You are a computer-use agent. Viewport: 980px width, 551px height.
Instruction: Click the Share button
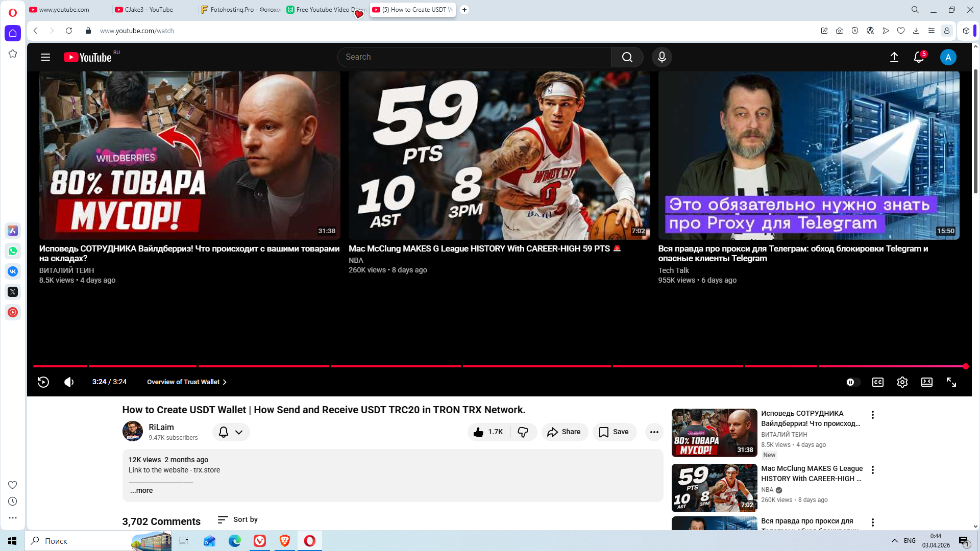[x=564, y=432]
